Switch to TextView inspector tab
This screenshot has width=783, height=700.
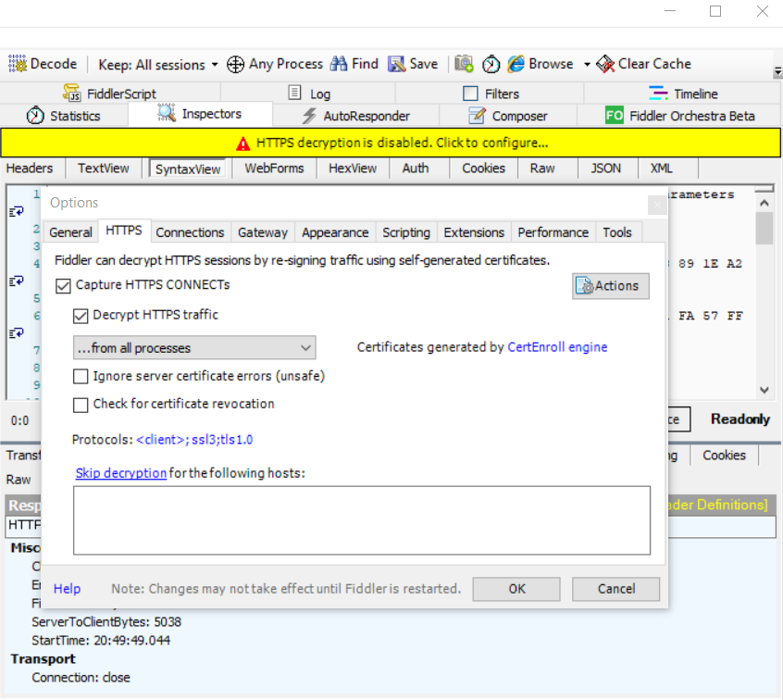tap(104, 169)
